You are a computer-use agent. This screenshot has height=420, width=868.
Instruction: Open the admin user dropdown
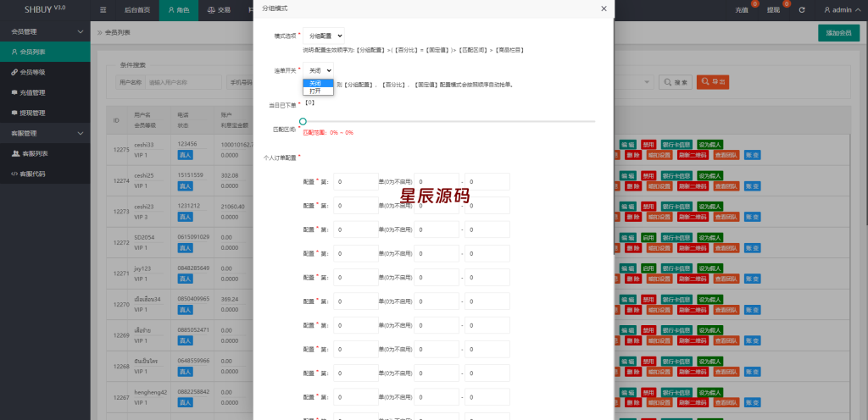point(842,10)
